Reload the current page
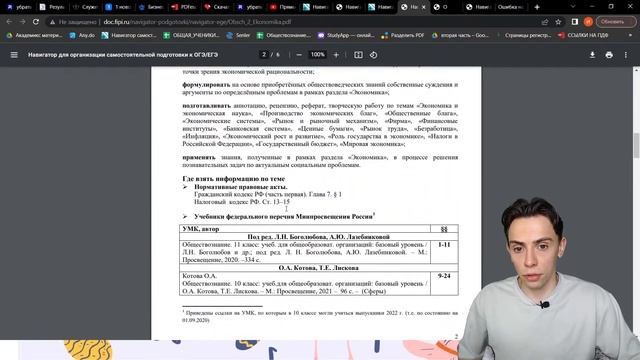The width and height of the screenshot is (640, 360). click(36, 22)
